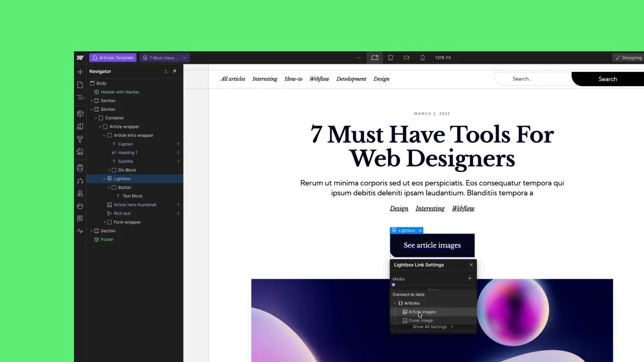
Task: Click 'All articles' nav link on canvas
Action: coord(233,79)
